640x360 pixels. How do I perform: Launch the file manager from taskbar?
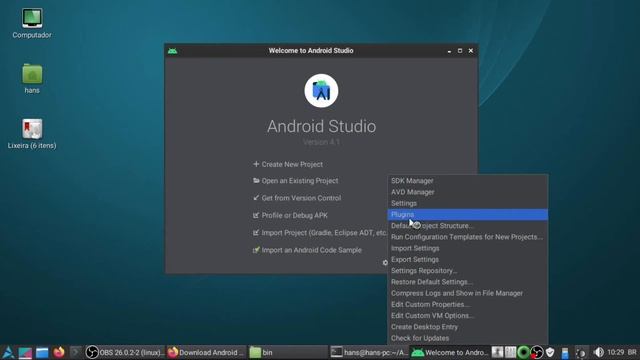click(42, 353)
